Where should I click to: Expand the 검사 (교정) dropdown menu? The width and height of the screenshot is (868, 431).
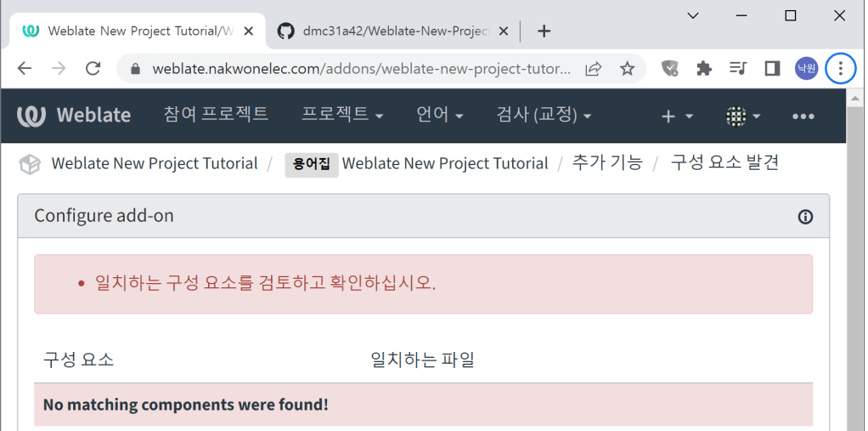(544, 115)
